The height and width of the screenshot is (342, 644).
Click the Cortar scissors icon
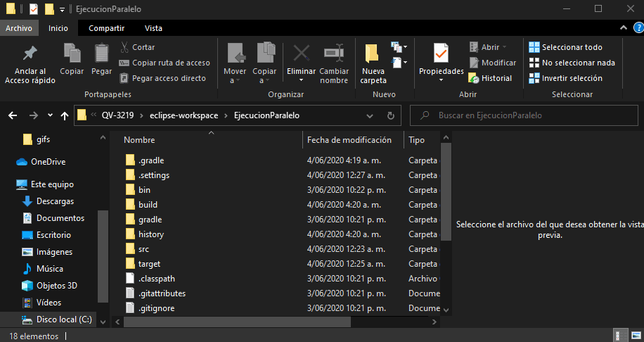(124, 47)
